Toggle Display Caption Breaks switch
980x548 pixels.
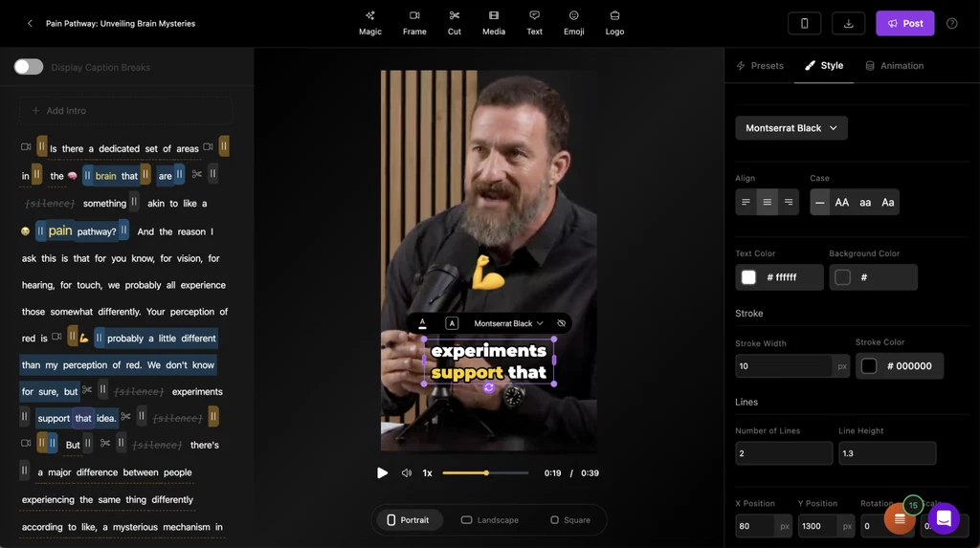pyautogui.click(x=29, y=67)
